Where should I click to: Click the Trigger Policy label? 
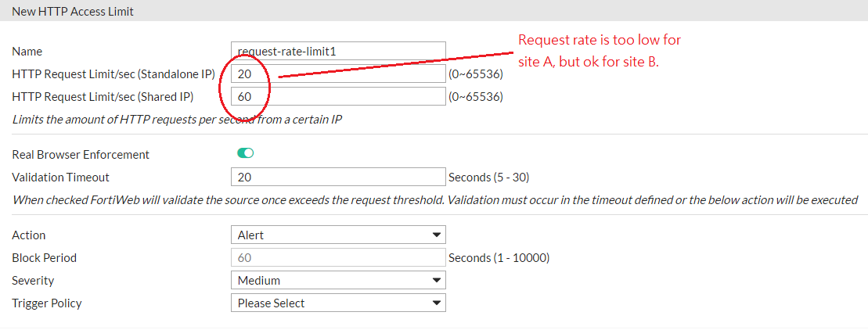tap(47, 303)
